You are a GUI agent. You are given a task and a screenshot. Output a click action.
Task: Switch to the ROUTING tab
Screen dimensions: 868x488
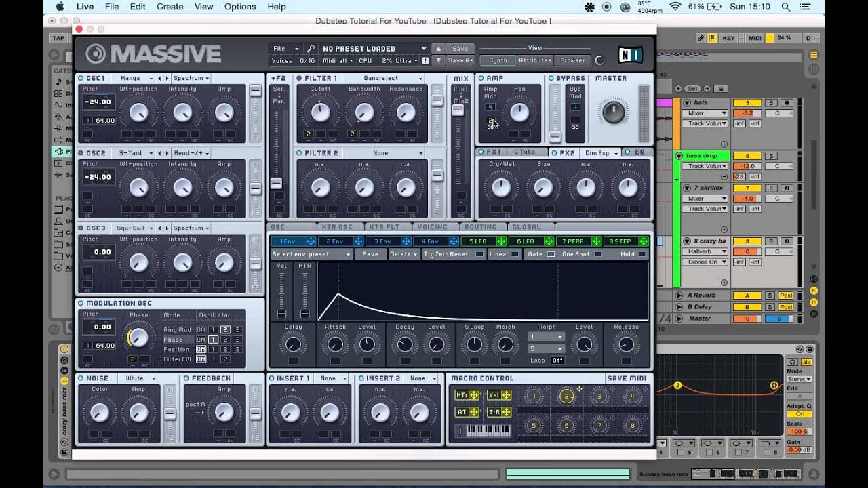point(481,227)
